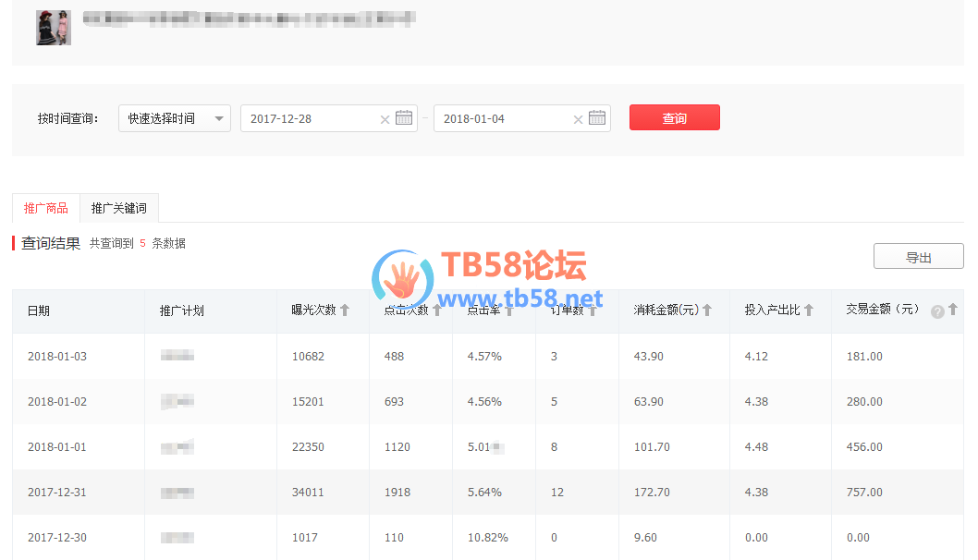Switch to the 推广关键词 tab
The height and width of the screenshot is (560, 978).
coord(119,208)
